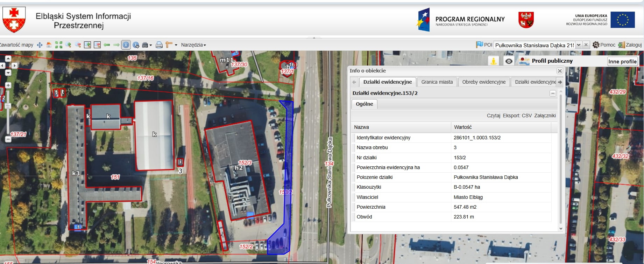Click the Inne profile button

pyautogui.click(x=622, y=61)
